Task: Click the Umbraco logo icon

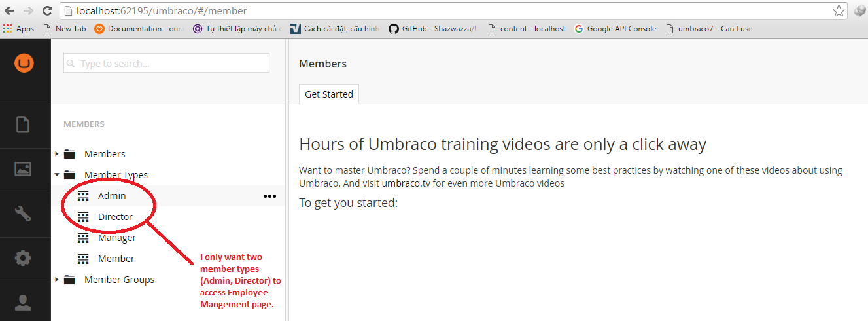Action: point(24,63)
